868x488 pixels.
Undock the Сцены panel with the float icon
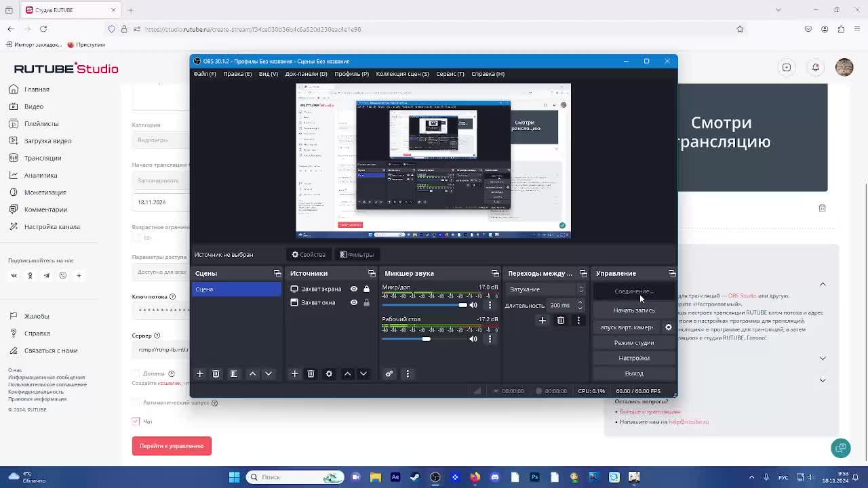pyautogui.click(x=277, y=273)
